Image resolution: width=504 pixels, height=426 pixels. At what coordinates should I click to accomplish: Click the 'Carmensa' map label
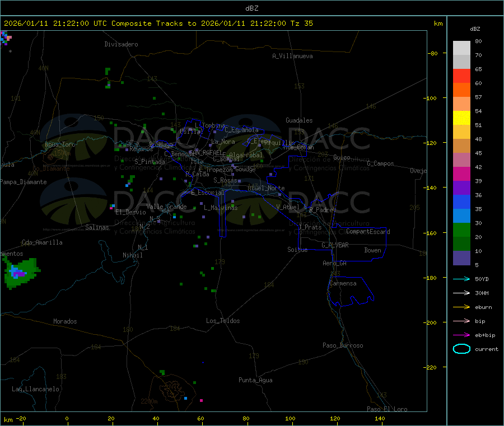[343, 283]
